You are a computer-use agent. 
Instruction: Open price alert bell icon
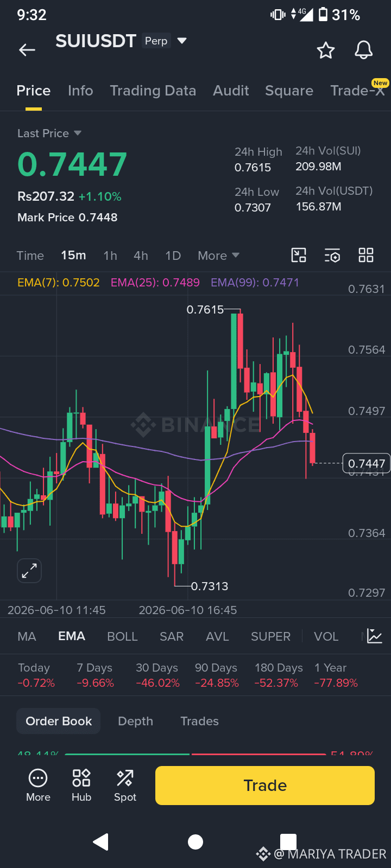click(364, 50)
